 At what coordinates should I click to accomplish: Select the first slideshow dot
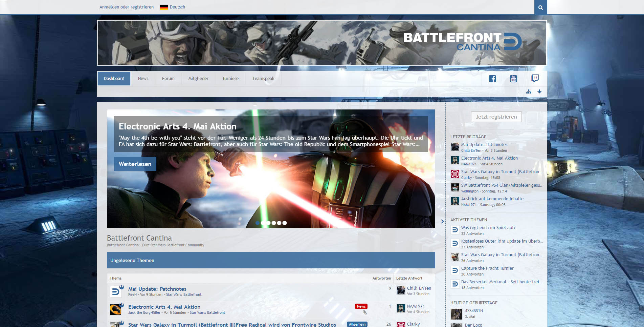pos(258,223)
